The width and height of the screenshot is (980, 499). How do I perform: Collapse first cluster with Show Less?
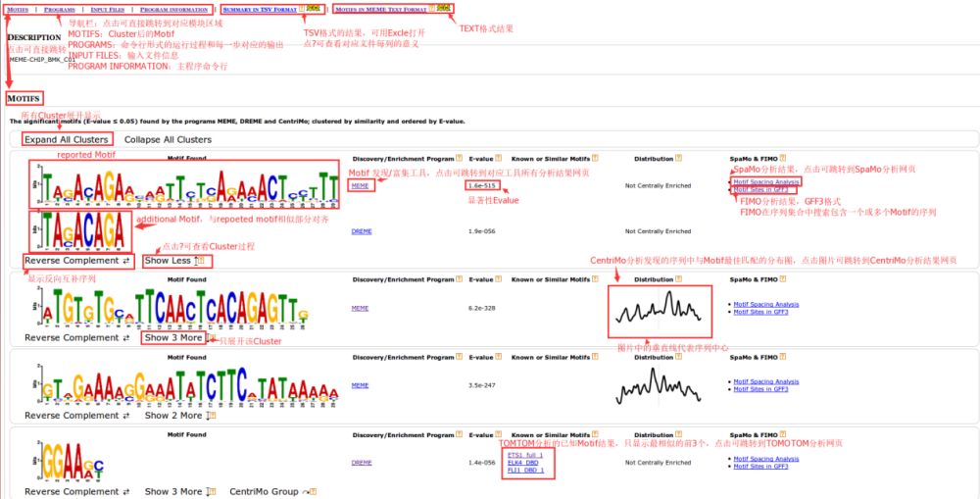click(168, 261)
